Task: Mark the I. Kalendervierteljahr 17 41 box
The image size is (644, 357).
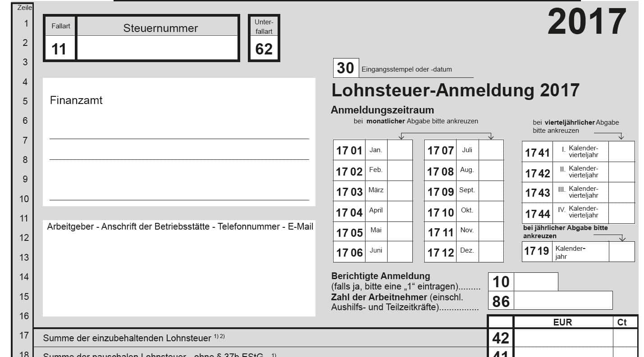Action: pos(621,152)
